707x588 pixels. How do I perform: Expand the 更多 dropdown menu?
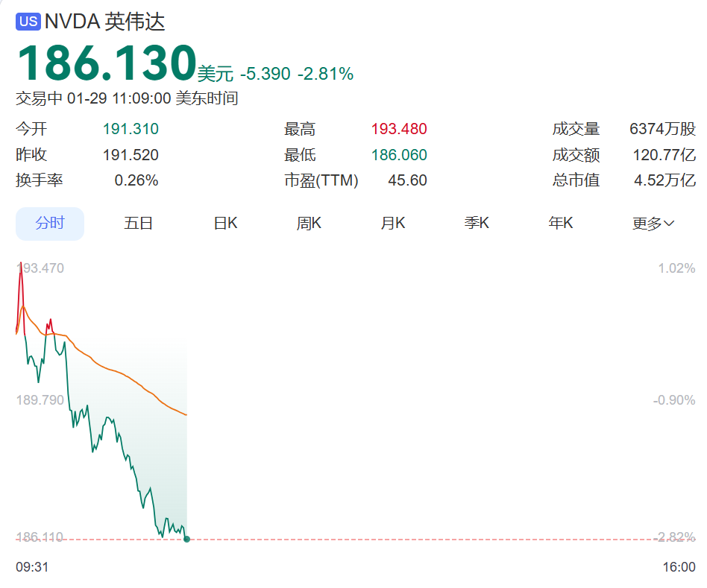pos(653,224)
